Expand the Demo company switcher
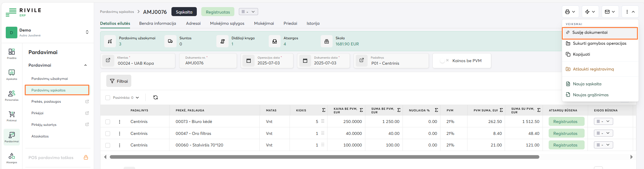The width and height of the screenshot is (644, 169). [x=87, y=32]
